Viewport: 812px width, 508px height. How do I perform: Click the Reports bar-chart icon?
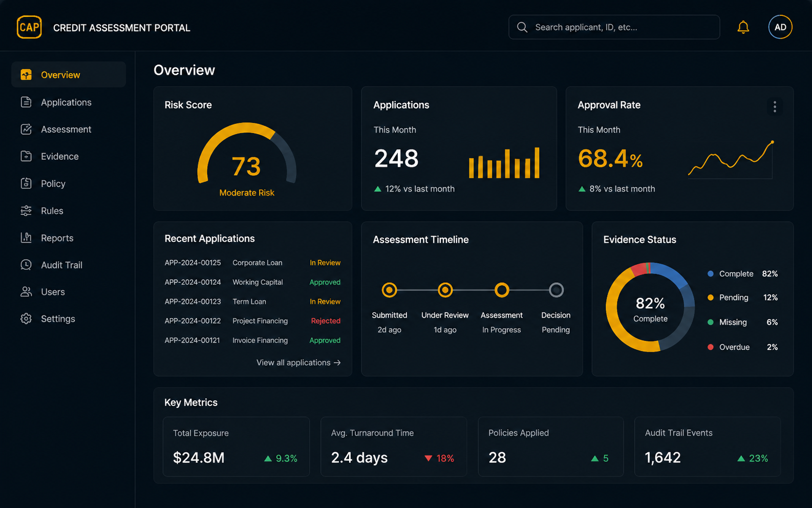coord(26,238)
